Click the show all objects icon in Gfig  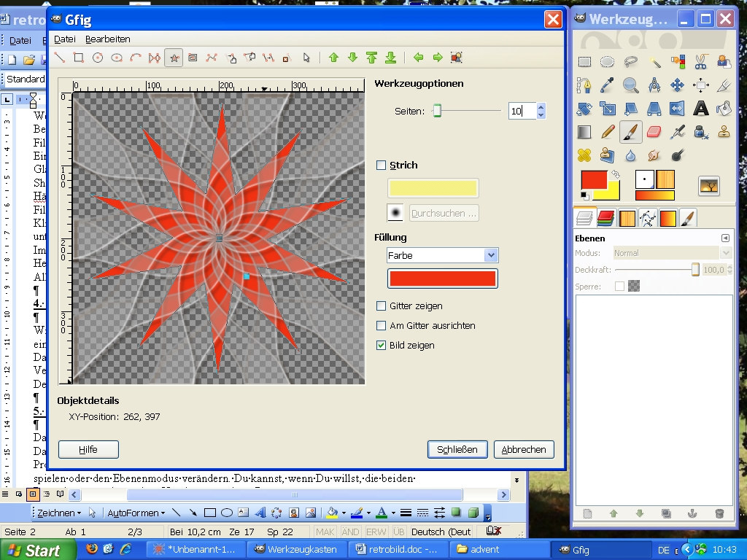pos(457,58)
